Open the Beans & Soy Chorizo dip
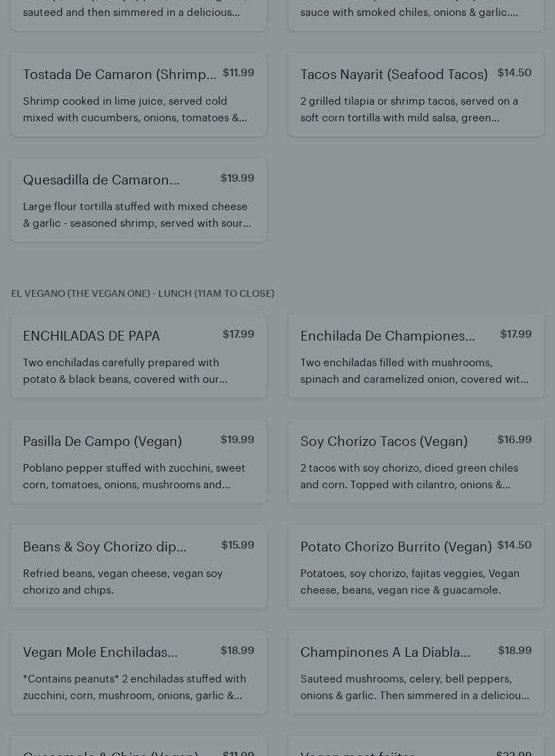Image resolution: width=555 pixels, height=756 pixels. (x=105, y=547)
